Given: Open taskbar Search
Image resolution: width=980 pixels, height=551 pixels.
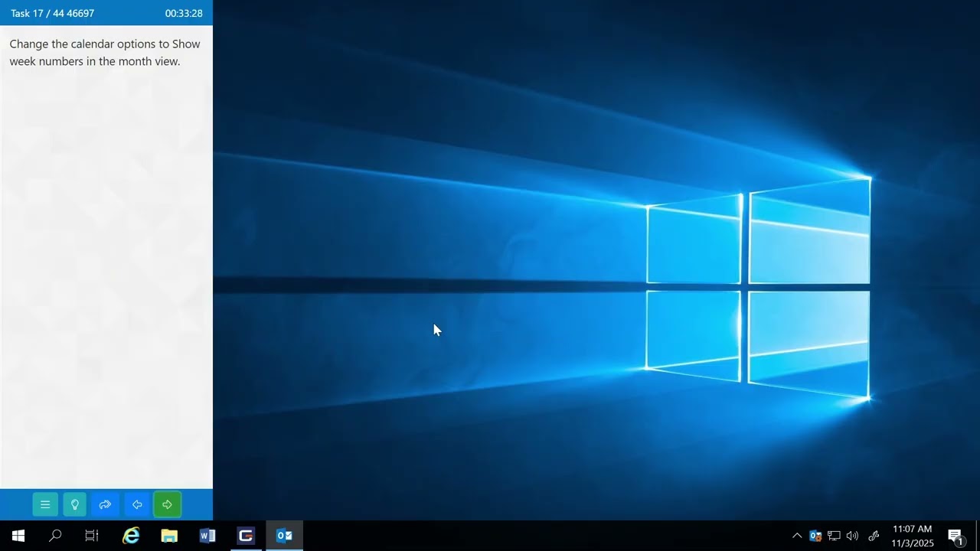Looking at the screenshot, I should pos(55,536).
